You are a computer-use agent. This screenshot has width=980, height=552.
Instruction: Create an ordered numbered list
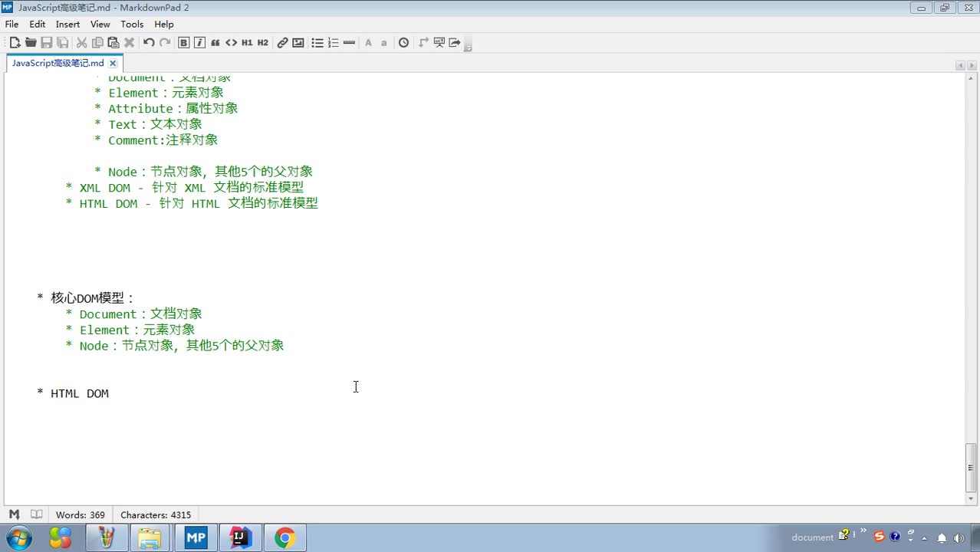(334, 43)
